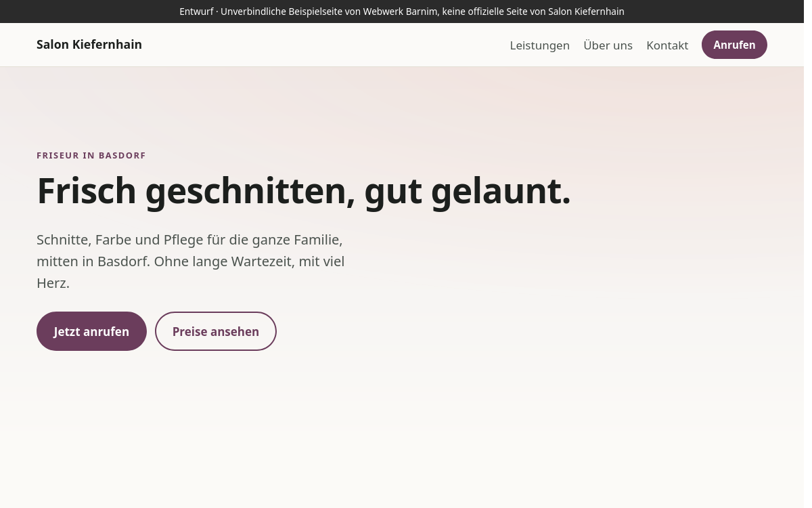Click the Salon Kiefernhain logo text
The width and height of the screenshot is (812, 508).
point(89,45)
